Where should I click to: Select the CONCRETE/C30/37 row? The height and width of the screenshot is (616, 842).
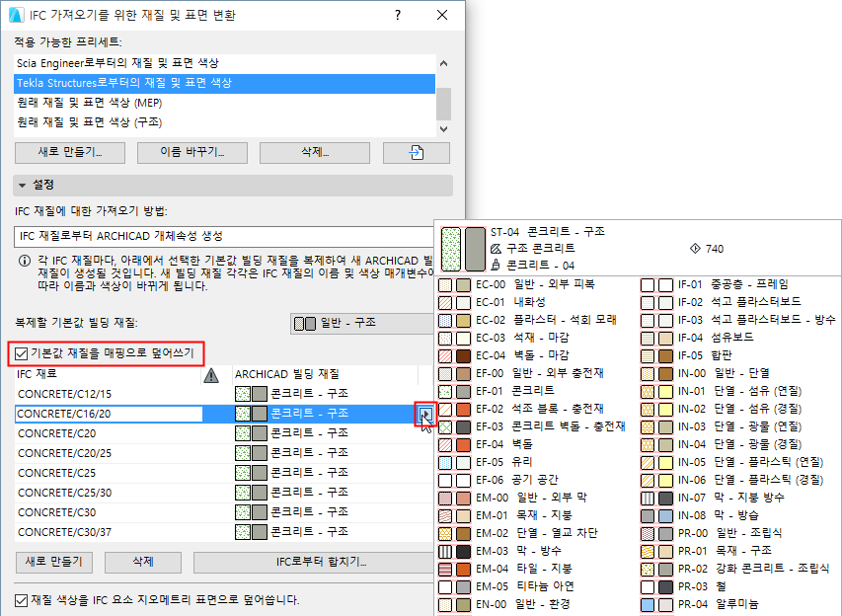223,532
